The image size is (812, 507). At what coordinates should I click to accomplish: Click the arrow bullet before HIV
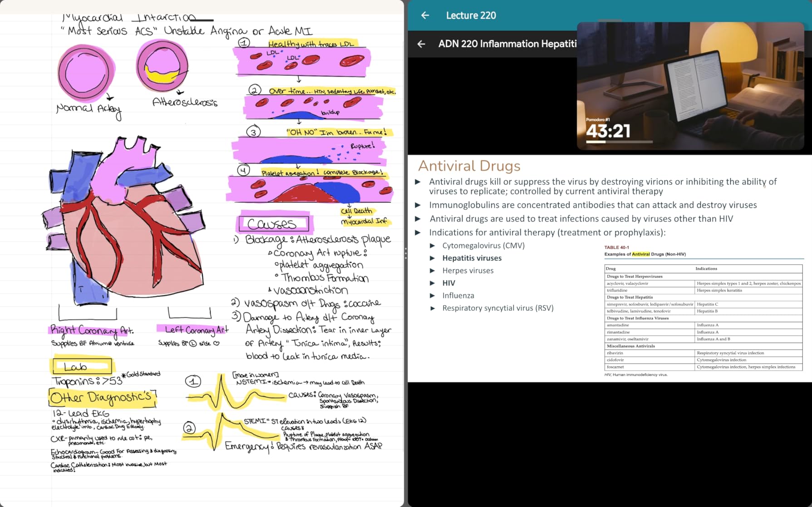pos(433,283)
